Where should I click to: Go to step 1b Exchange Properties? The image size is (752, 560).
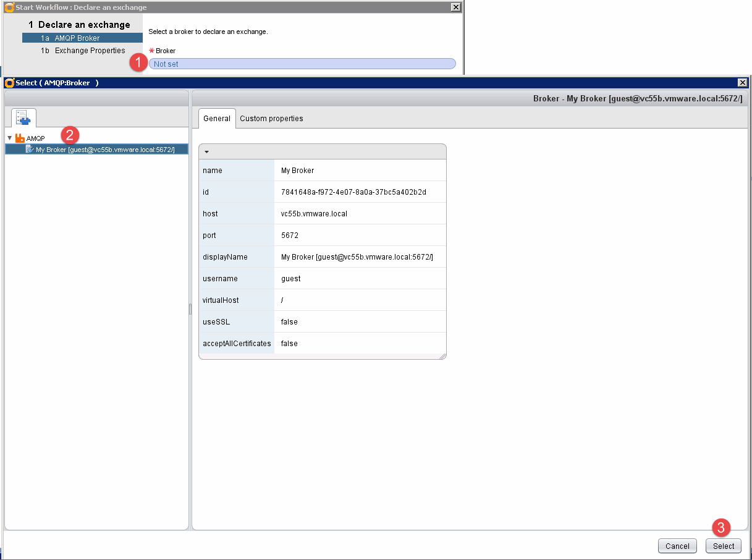90,51
